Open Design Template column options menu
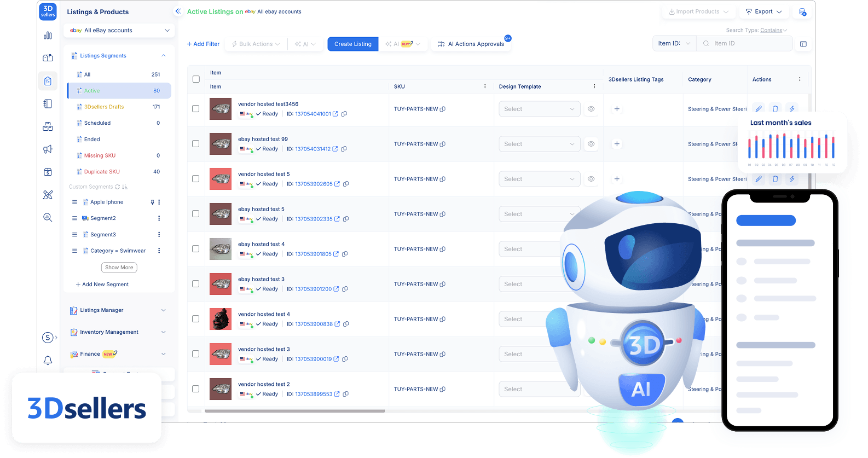This screenshot has width=868, height=458. pyautogui.click(x=594, y=86)
